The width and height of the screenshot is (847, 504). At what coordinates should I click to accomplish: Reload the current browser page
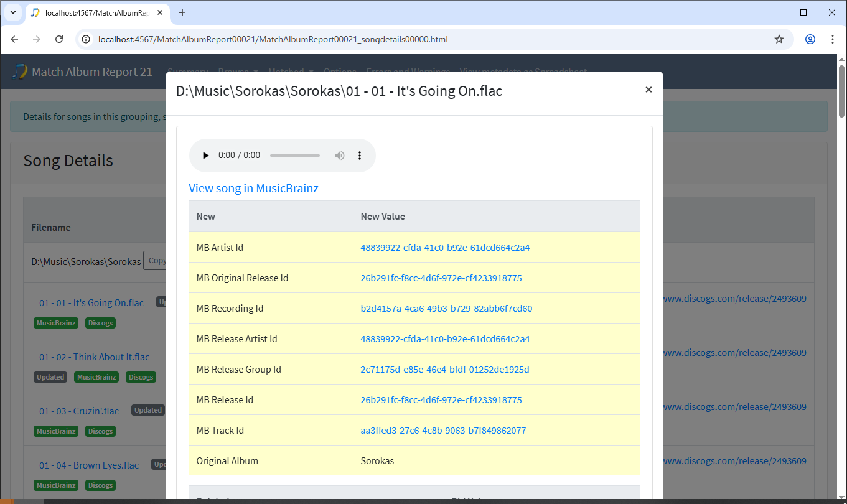pyautogui.click(x=59, y=39)
